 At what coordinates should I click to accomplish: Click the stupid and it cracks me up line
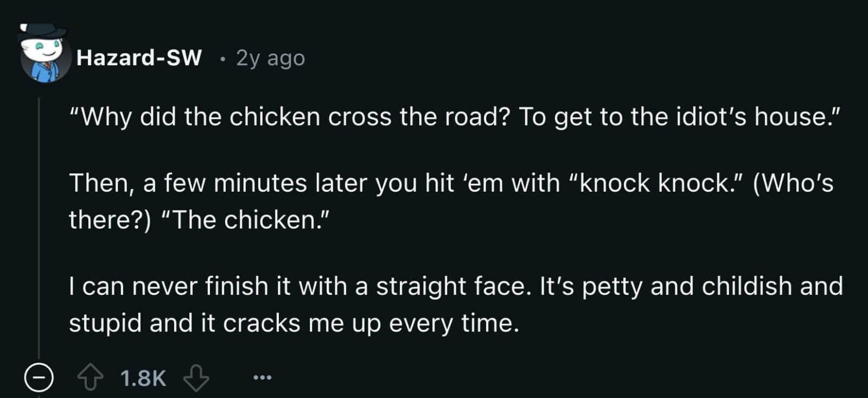[293, 323]
